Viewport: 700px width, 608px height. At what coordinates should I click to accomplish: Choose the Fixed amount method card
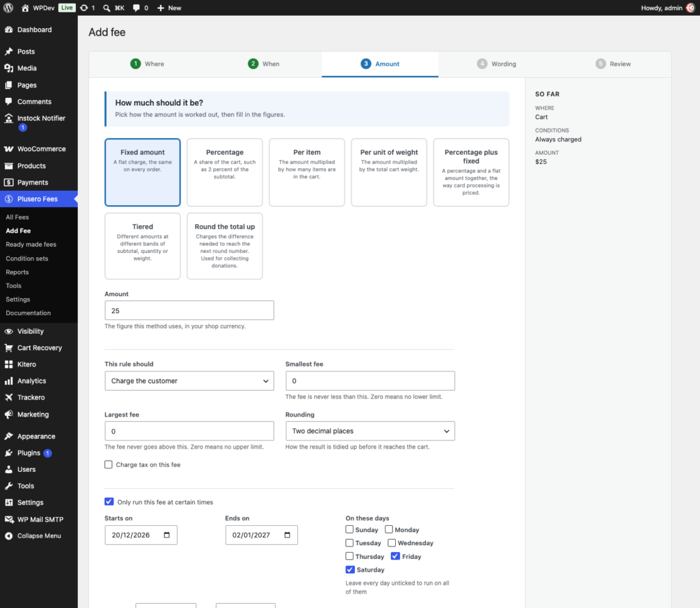click(x=142, y=172)
